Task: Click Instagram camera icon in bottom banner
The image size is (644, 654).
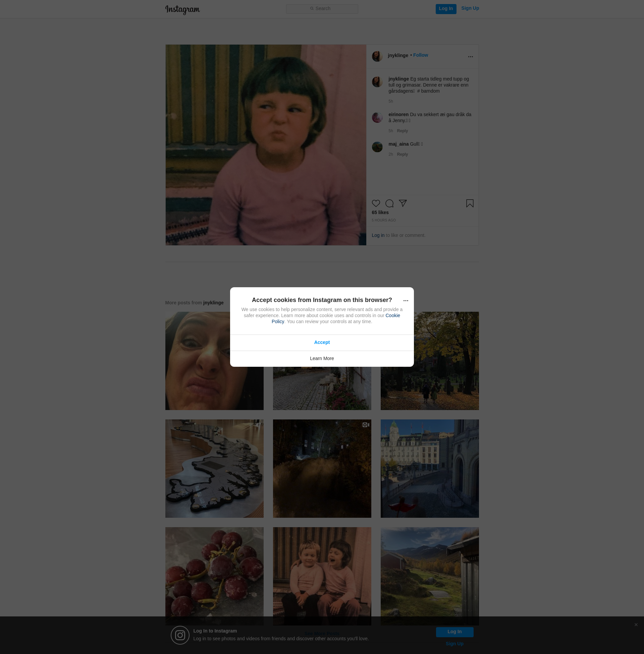Action: pyautogui.click(x=180, y=635)
